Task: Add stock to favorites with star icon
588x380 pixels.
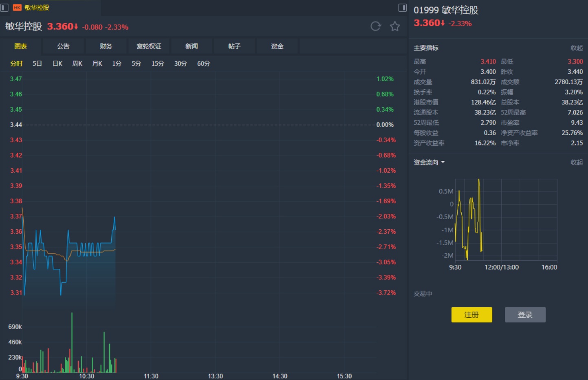Action: click(x=395, y=26)
